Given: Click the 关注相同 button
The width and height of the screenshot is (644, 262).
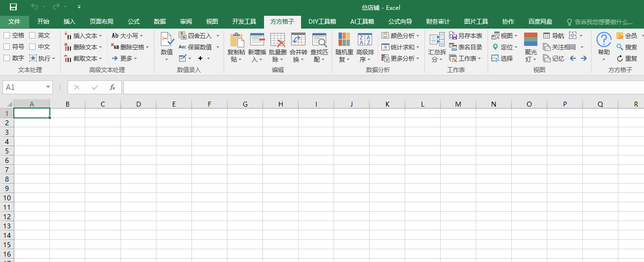Looking at the screenshot, I should (559, 47).
